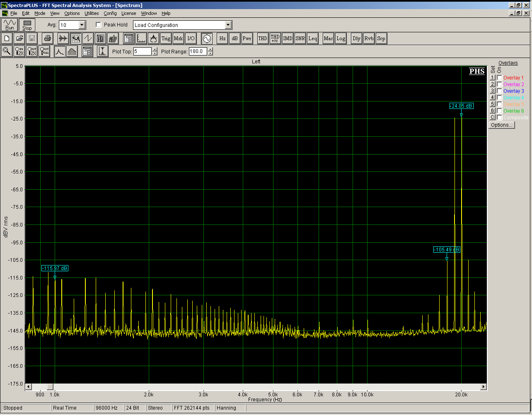Click the Set button for Overlay 3
This screenshot has width=532, height=415.
pyautogui.click(x=493, y=91)
